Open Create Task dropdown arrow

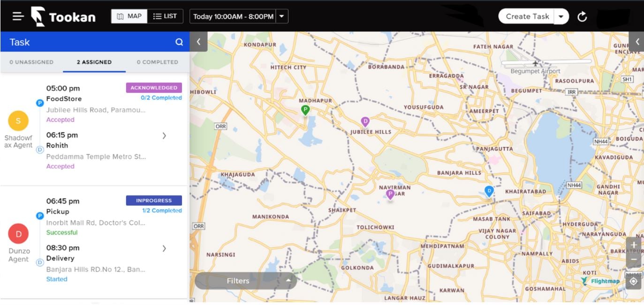click(x=561, y=17)
